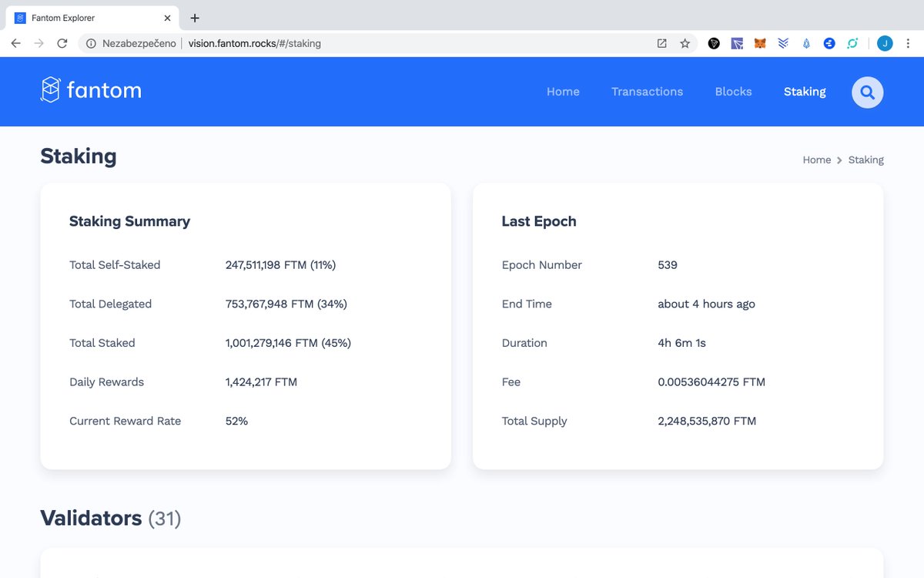Reload the page
The height and width of the screenshot is (578, 924).
tap(62, 43)
